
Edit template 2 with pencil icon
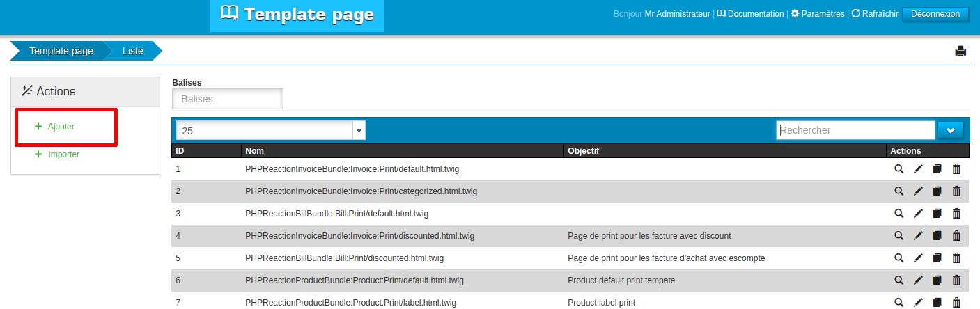(x=918, y=191)
